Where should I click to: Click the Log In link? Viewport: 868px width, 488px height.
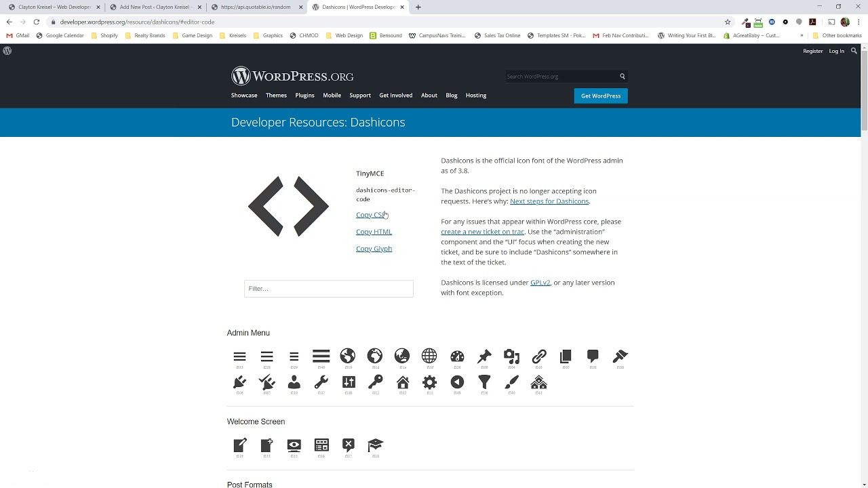[x=837, y=51]
